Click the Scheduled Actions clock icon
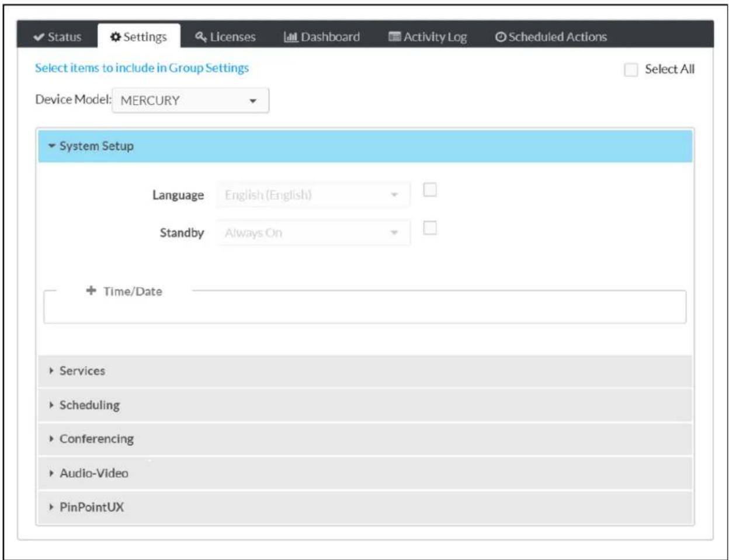 pyautogui.click(x=501, y=37)
